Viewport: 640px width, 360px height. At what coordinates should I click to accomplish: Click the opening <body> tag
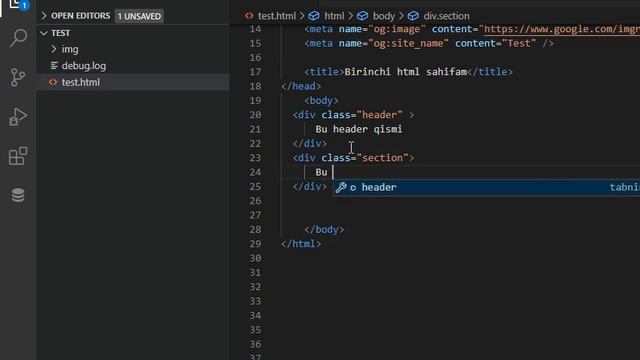click(321, 100)
